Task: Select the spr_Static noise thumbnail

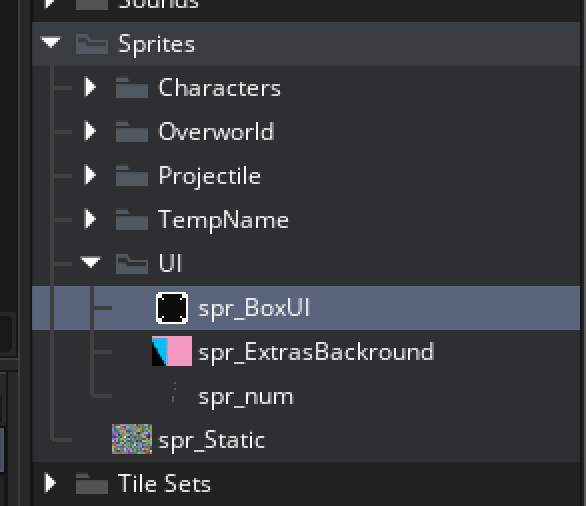Action: click(132, 439)
